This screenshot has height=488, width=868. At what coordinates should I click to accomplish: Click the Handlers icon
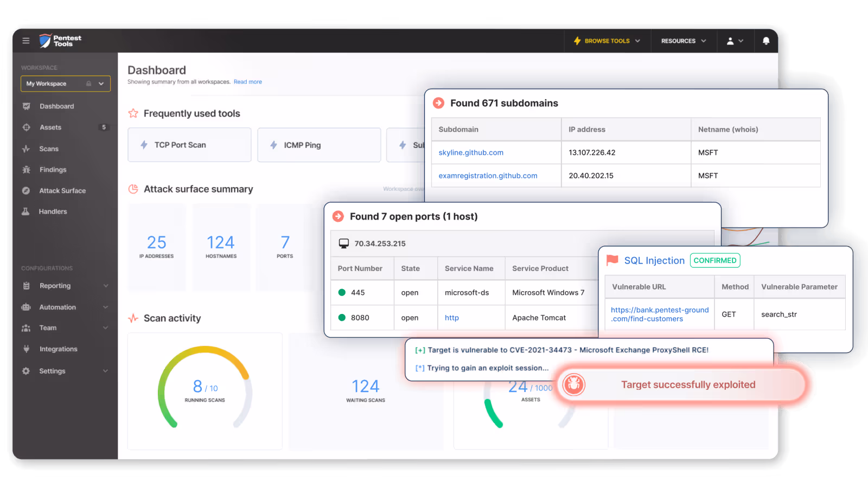tap(25, 211)
